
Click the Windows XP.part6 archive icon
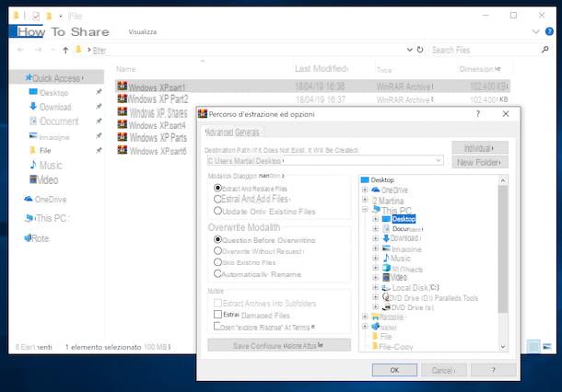pos(123,150)
